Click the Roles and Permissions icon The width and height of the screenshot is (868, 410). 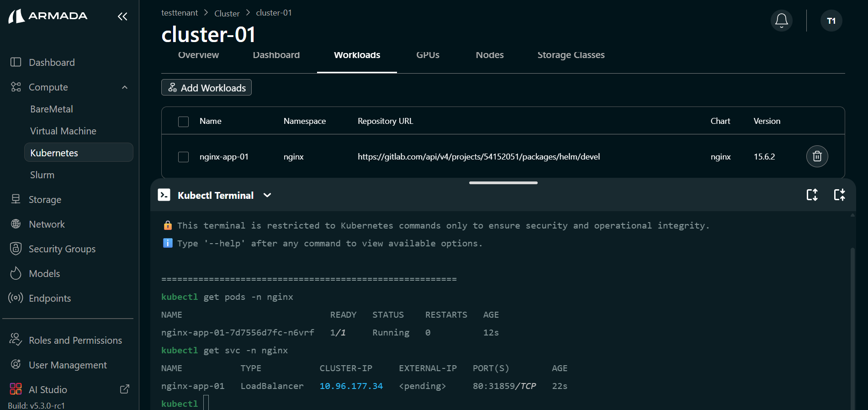(x=16, y=340)
